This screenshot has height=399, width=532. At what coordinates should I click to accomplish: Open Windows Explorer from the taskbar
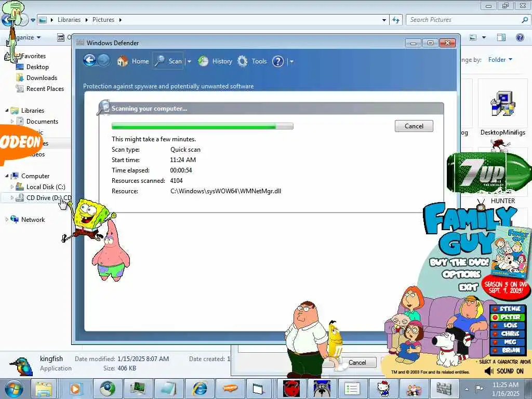[x=44, y=389]
